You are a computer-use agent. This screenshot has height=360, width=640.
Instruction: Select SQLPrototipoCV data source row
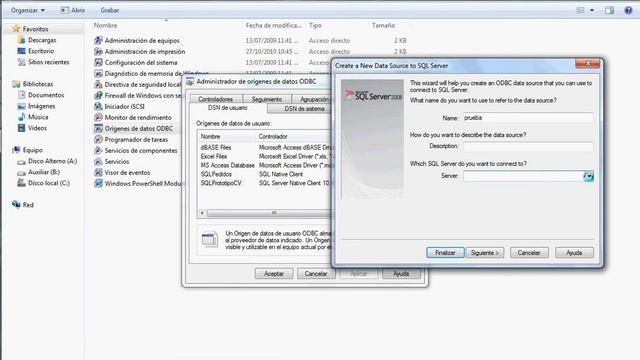(265, 183)
